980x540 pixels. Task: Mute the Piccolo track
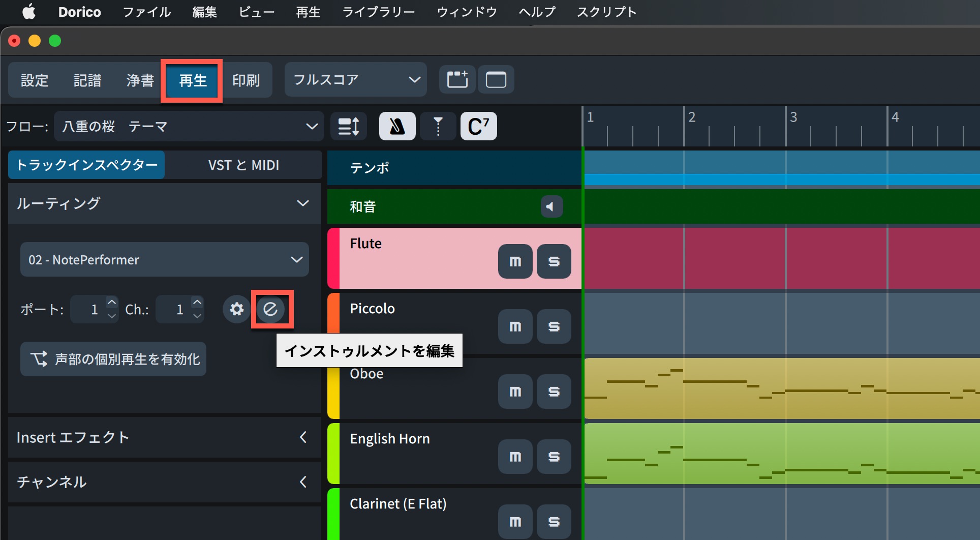click(515, 326)
